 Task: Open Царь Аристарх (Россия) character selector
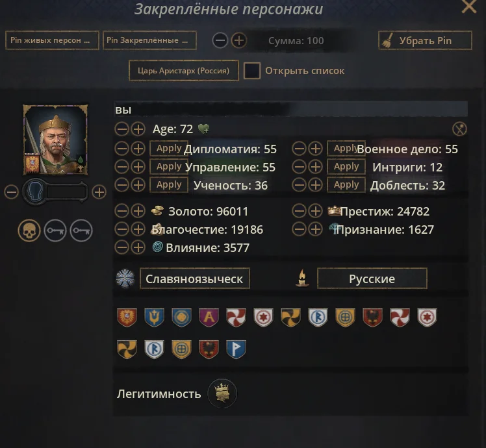click(x=184, y=71)
